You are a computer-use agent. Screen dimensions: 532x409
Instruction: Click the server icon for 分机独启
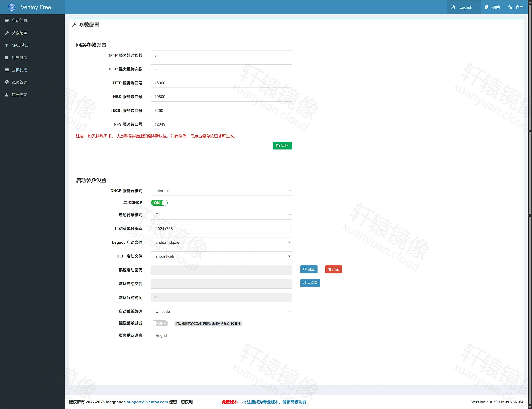(x=7, y=70)
